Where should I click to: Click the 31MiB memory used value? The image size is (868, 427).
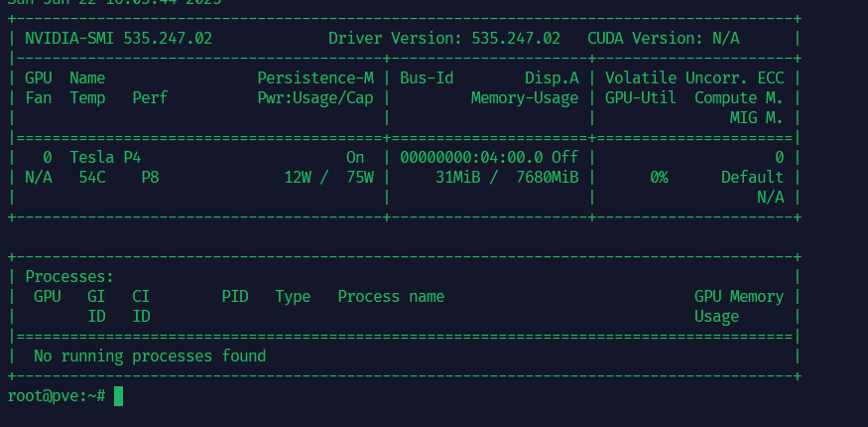pyautogui.click(x=458, y=178)
